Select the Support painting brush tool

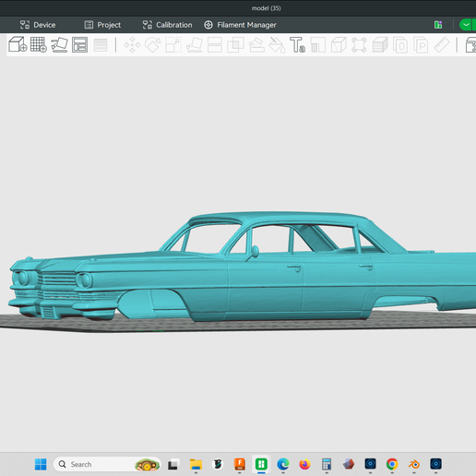256,45
